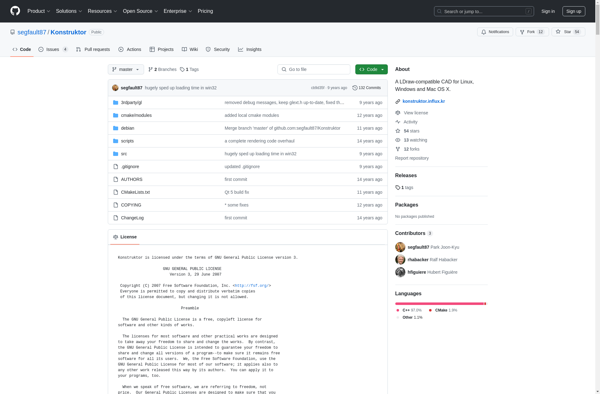
Task: Switch to the Issues tab
Action: 53,49
